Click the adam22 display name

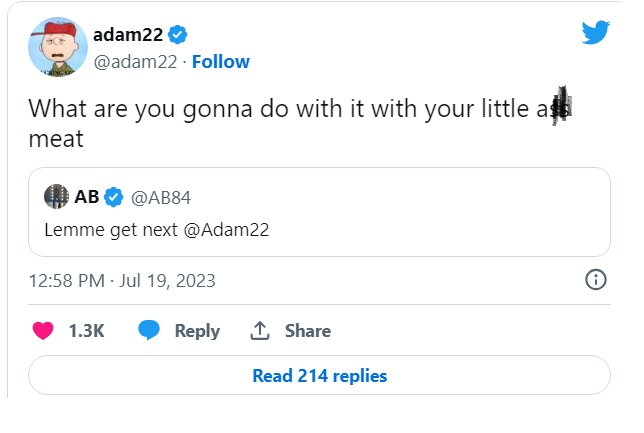128,36
